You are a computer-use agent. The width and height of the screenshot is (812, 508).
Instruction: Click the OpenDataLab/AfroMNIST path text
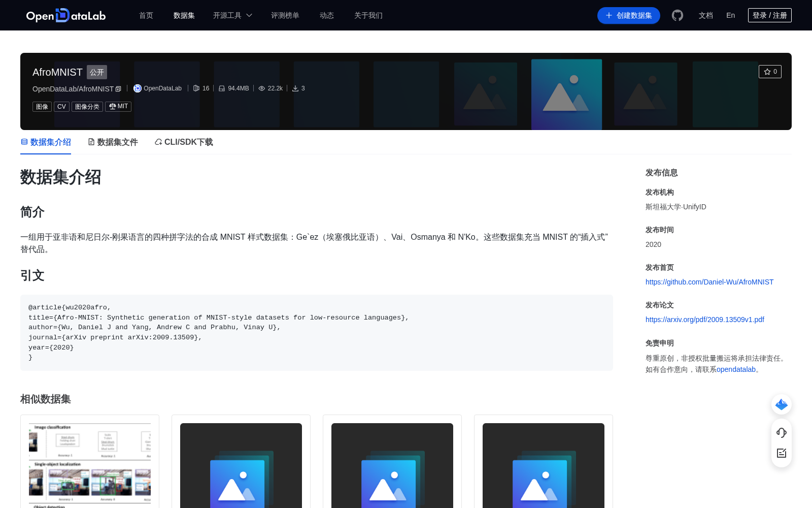73,89
